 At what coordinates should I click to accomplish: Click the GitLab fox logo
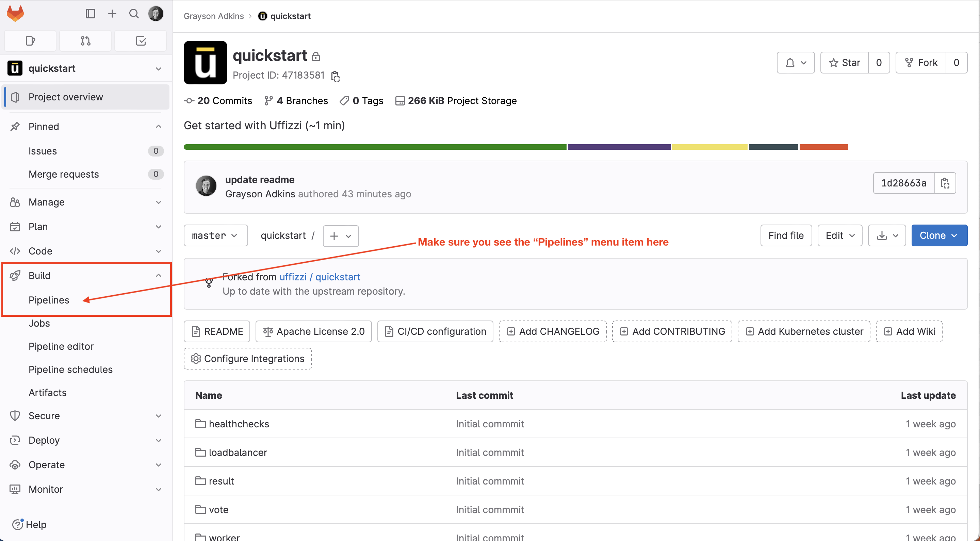pos(15,14)
